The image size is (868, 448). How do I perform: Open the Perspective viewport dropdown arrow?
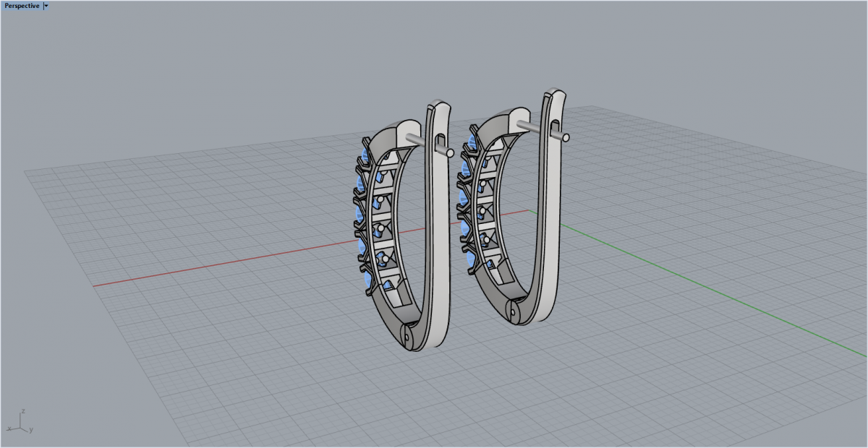coord(46,5)
